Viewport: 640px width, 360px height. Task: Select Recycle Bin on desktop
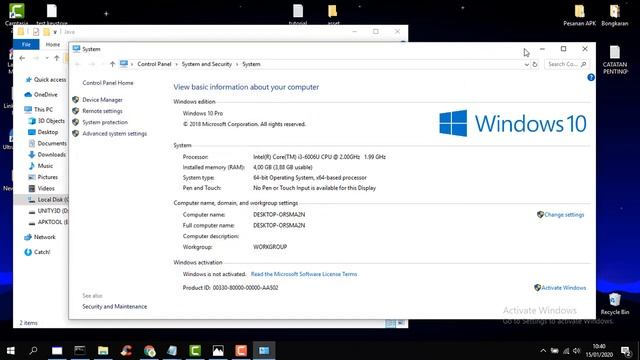click(615, 304)
